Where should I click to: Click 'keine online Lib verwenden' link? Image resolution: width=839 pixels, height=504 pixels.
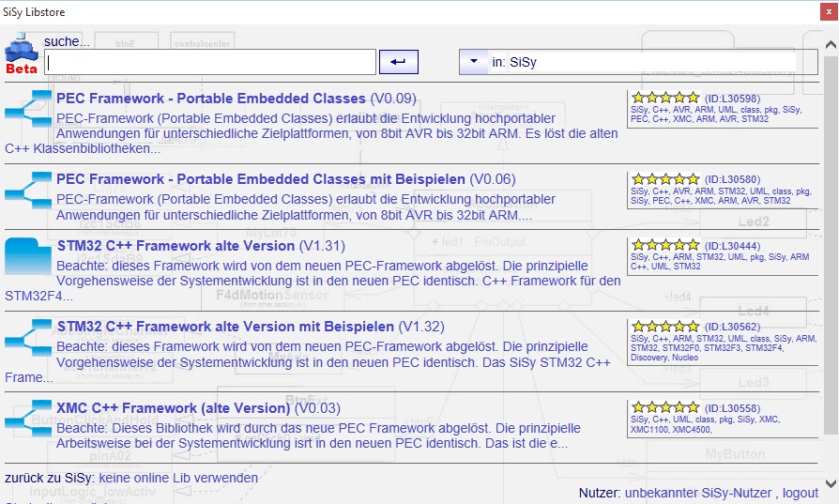click(178, 478)
